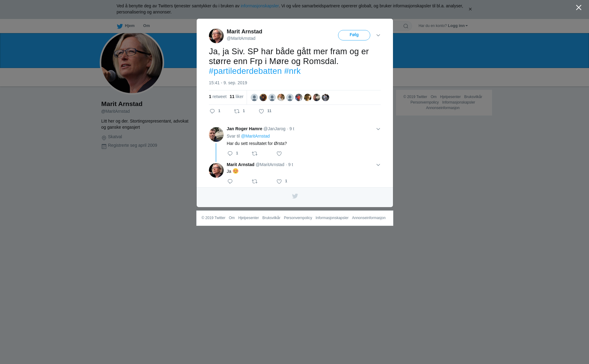Click reply icon under the 'Ja' tweet
The image size is (589, 364).
click(230, 181)
